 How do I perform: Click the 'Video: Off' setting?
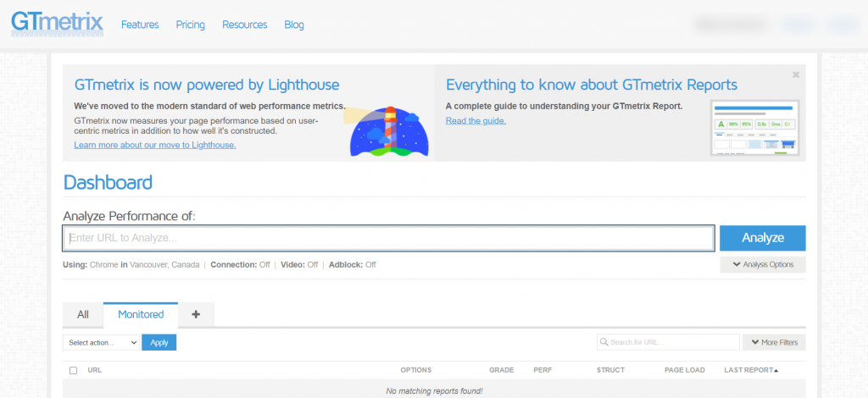point(299,265)
